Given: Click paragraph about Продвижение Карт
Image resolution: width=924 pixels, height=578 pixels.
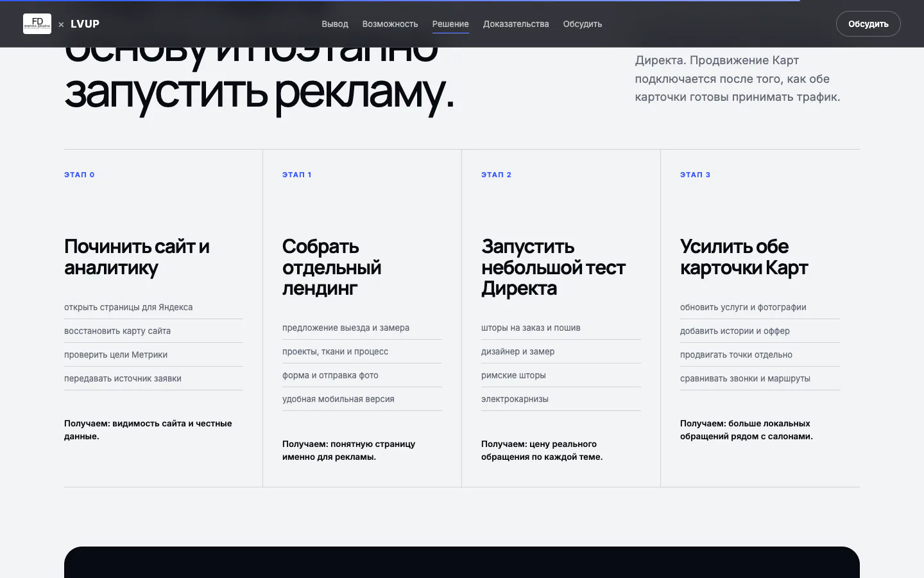Looking at the screenshot, I should pyautogui.click(x=737, y=78).
